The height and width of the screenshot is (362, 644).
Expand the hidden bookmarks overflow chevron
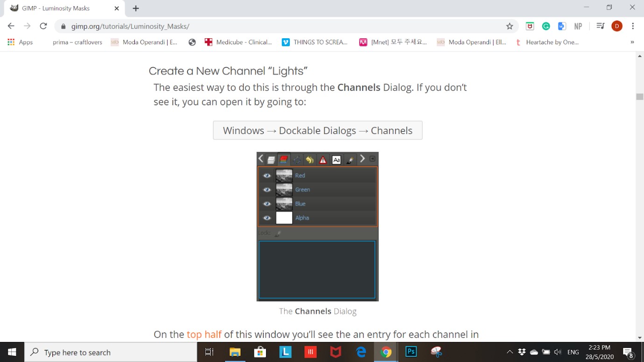click(x=632, y=42)
